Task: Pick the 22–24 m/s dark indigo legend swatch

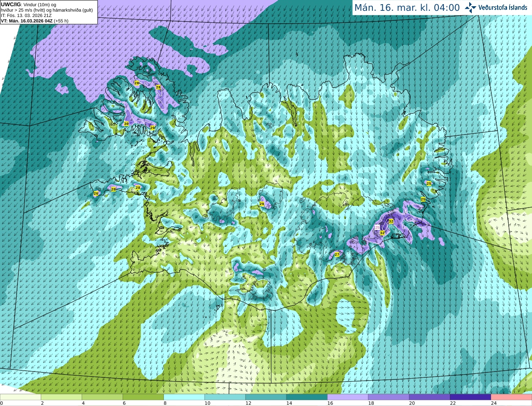Action: point(470,397)
